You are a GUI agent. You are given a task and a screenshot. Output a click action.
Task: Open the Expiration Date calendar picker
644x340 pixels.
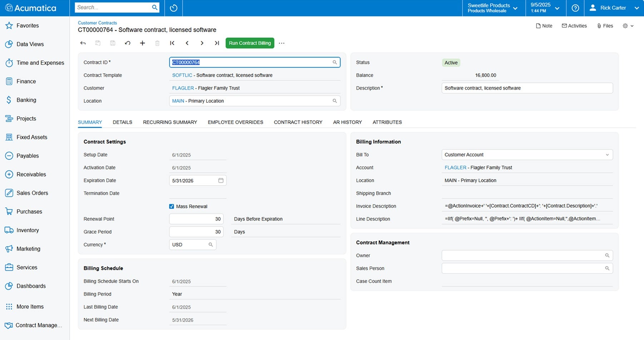point(221,181)
